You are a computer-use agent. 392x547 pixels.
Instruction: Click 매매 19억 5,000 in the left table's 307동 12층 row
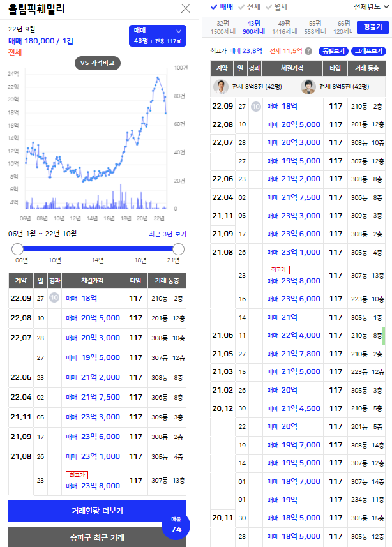(x=93, y=357)
